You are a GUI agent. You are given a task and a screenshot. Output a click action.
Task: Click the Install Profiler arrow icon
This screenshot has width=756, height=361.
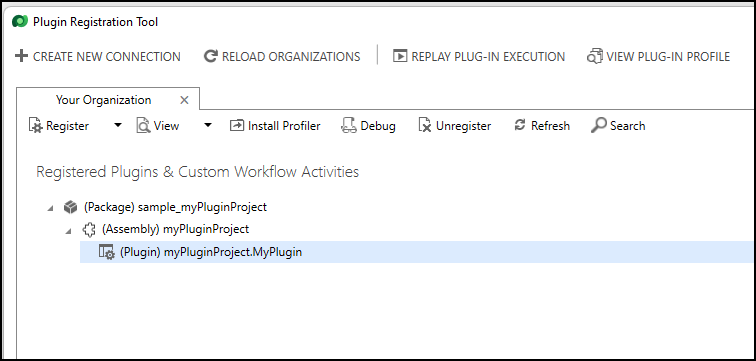tap(237, 126)
